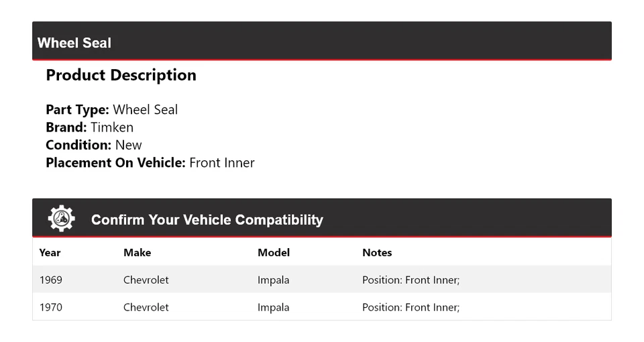Click the Make column header
This screenshot has width=644, height=342.
(137, 253)
